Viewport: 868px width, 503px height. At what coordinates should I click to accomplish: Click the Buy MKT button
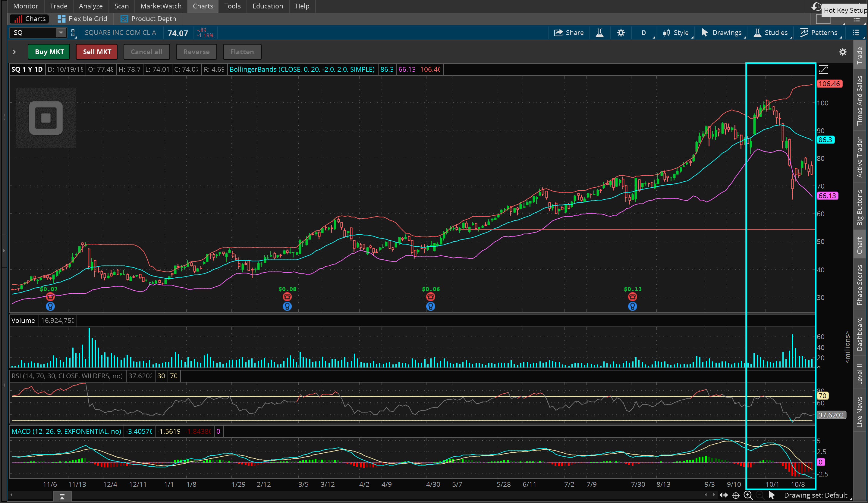click(x=49, y=52)
